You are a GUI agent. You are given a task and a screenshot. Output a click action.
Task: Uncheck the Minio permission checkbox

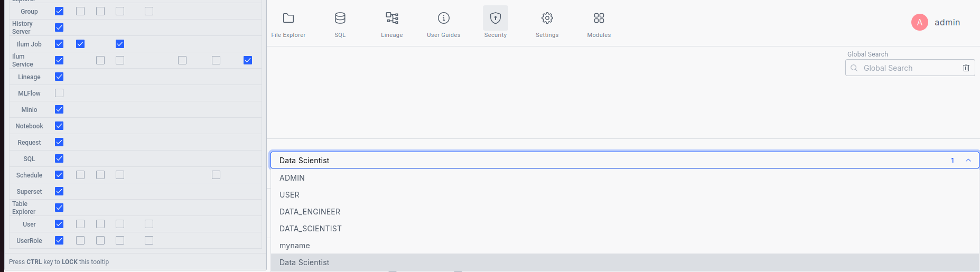59,109
